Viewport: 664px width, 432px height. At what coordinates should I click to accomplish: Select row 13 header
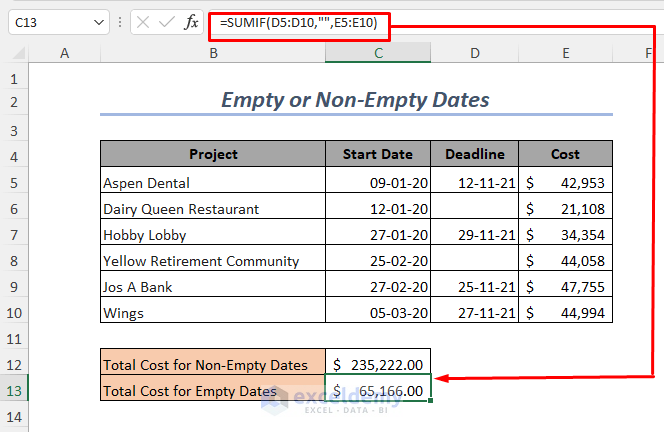pyautogui.click(x=14, y=390)
